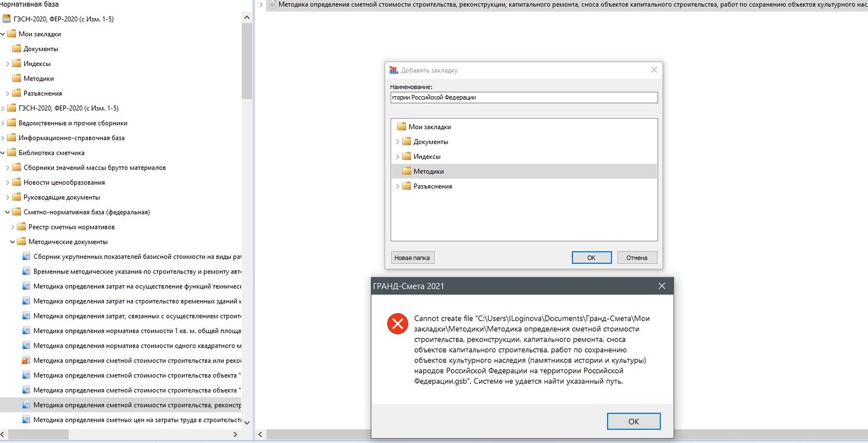Expand Индексы in the left tree
The image size is (868, 443).
[8, 64]
